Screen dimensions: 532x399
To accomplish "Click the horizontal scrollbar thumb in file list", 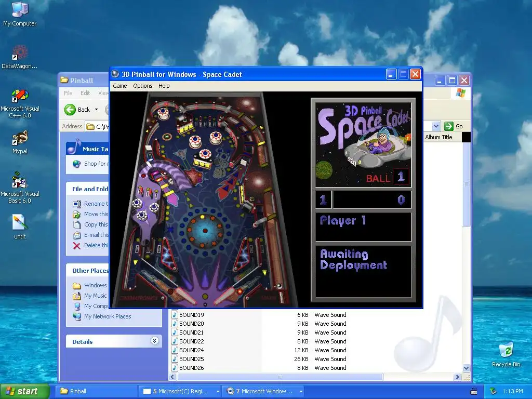I will click(280, 377).
